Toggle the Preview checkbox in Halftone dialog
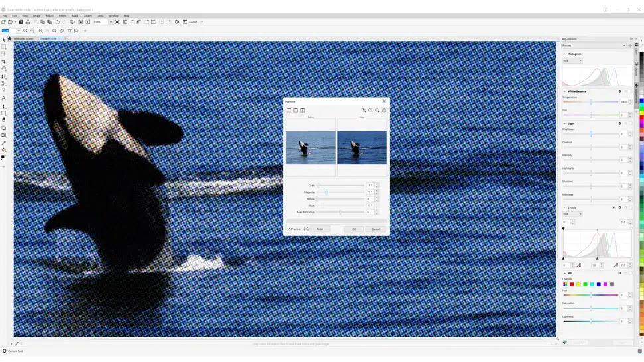This screenshot has height=362, width=644. click(x=289, y=229)
